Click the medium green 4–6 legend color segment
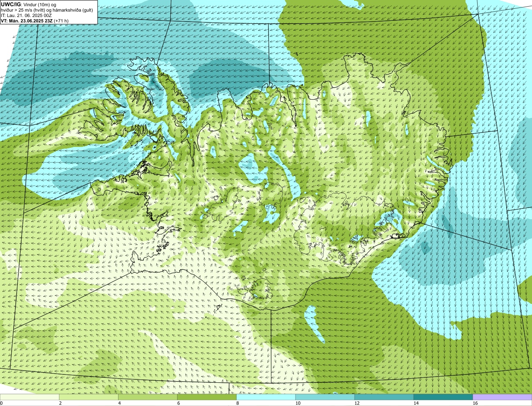 [x=148, y=397]
